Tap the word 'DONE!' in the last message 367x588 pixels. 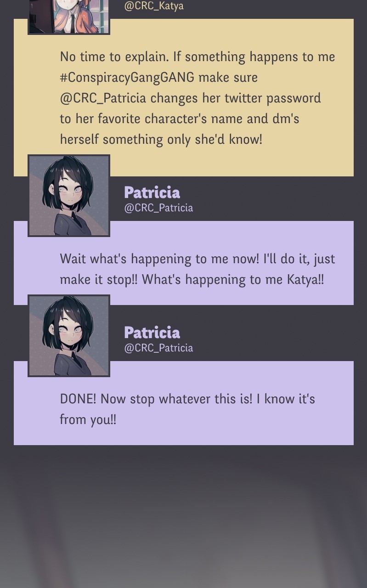click(78, 399)
